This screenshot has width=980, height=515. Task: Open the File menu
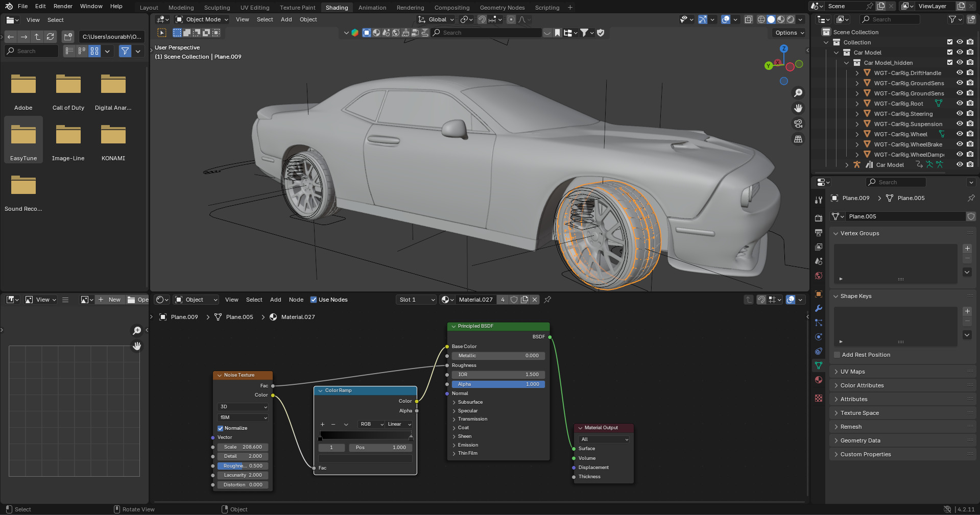point(22,6)
